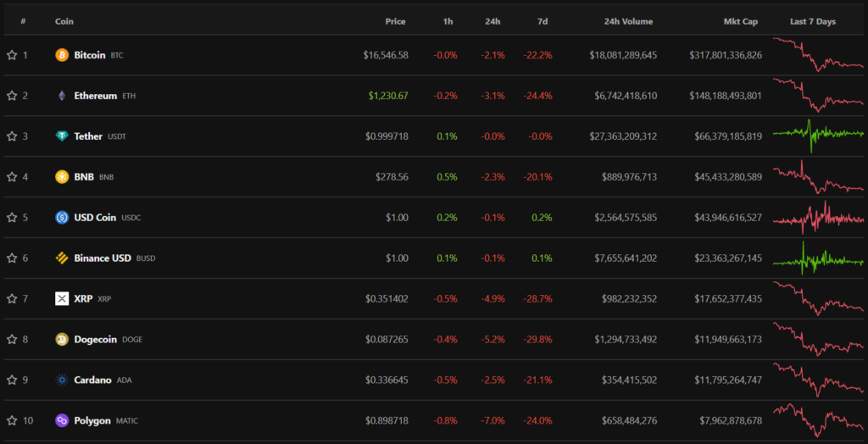Sort the table by Price column
Screen dimensions: 868x444
point(395,21)
